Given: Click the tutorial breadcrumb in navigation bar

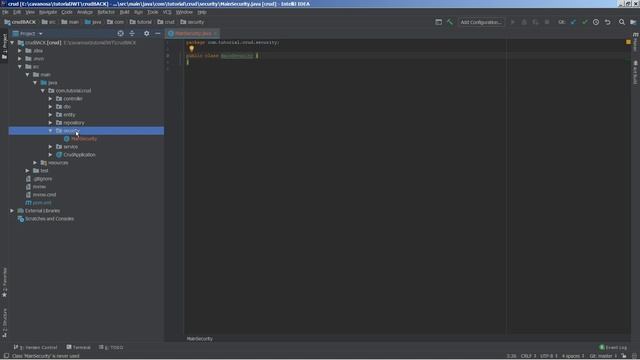Looking at the screenshot, I should (140, 22).
